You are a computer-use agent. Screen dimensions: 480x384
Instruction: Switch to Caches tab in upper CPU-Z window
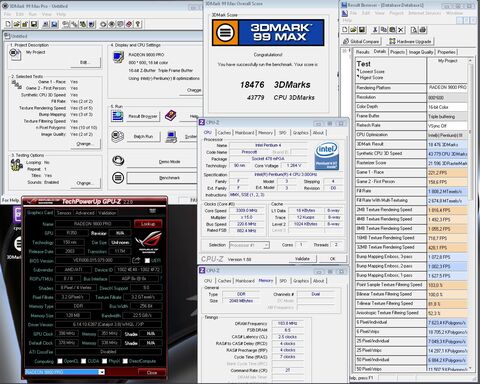224,133
